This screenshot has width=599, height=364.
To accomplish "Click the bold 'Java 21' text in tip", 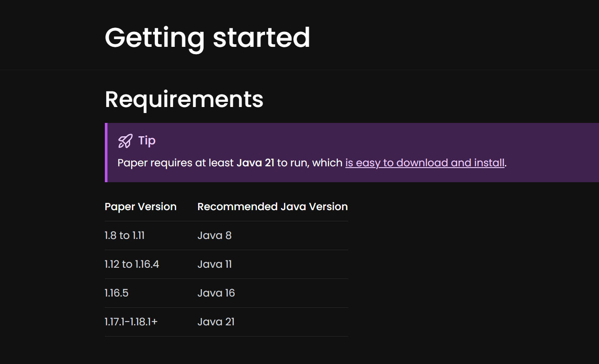I will tap(255, 163).
